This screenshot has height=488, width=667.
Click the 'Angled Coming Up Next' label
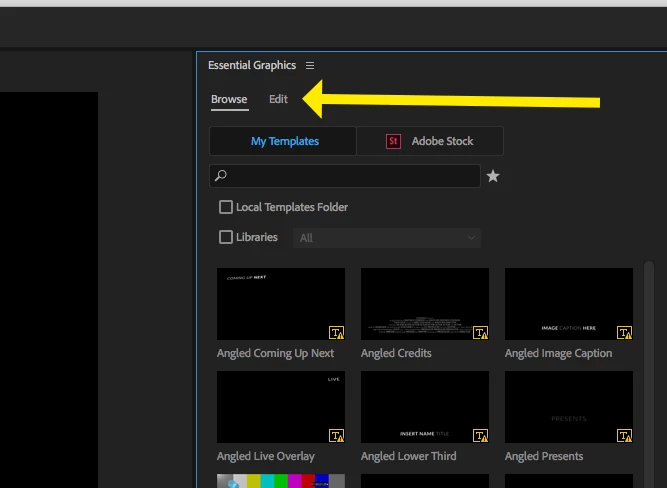click(275, 354)
